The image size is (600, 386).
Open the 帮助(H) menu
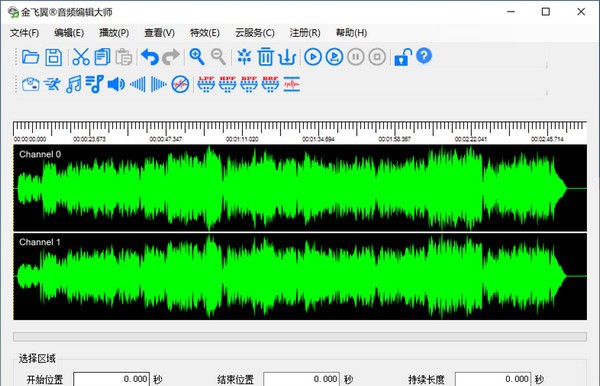(351, 33)
